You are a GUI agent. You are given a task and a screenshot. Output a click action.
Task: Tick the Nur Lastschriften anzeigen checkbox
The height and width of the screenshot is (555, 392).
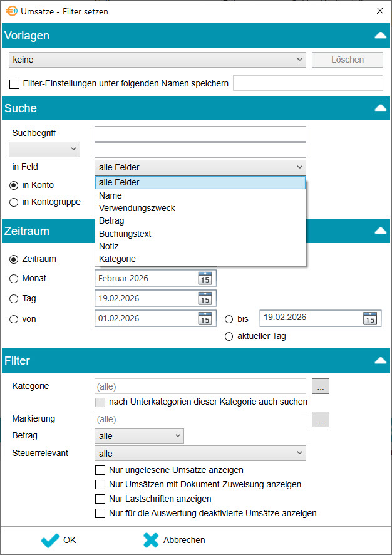click(x=100, y=499)
